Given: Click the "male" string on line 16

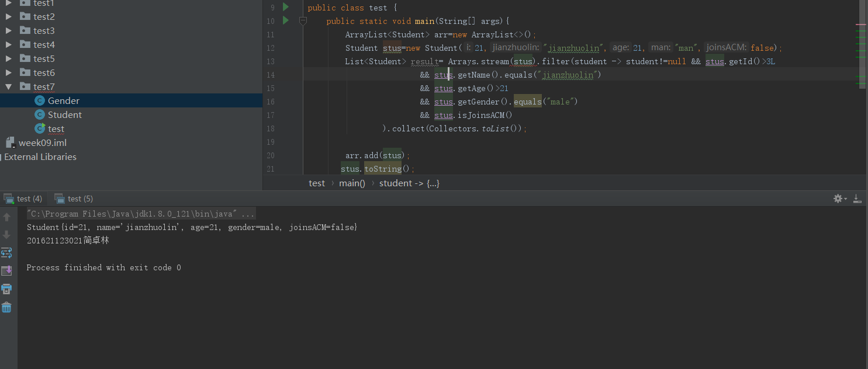Looking at the screenshot, I should point(559,102).
